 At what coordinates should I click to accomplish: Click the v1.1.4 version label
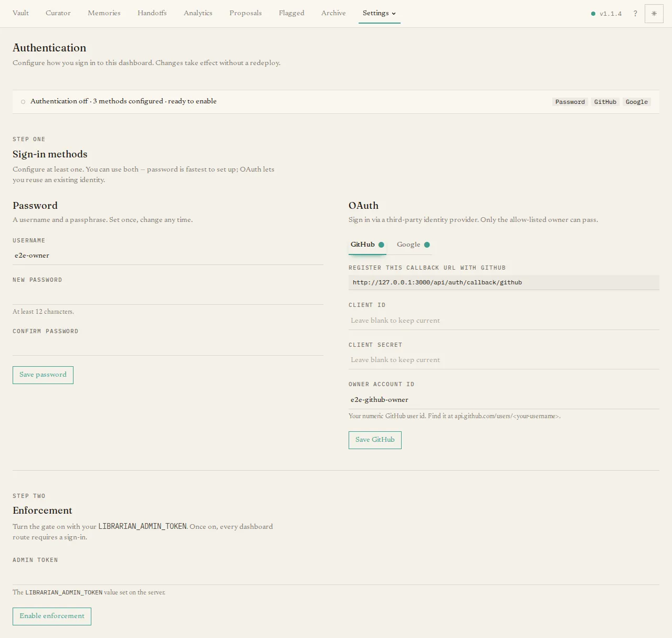pyautogui.click(x=611, y=14)
